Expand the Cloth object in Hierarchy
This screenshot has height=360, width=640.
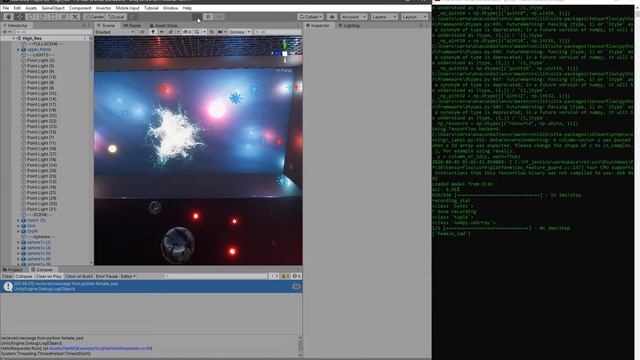point(18,231)
